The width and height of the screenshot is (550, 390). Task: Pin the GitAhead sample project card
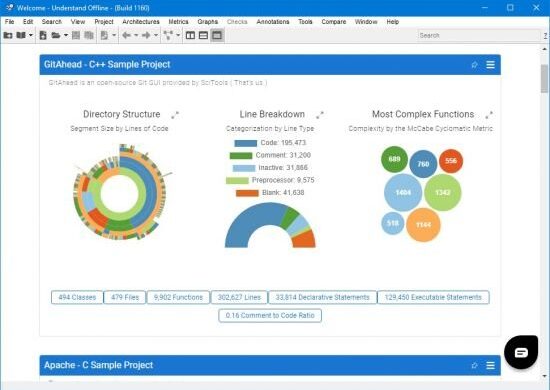[x=474, y=65]
